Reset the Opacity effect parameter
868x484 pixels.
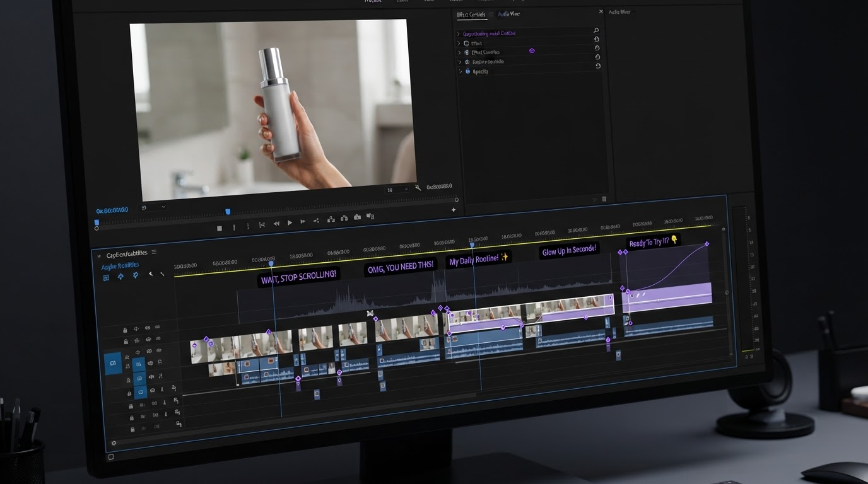point(598,66)
